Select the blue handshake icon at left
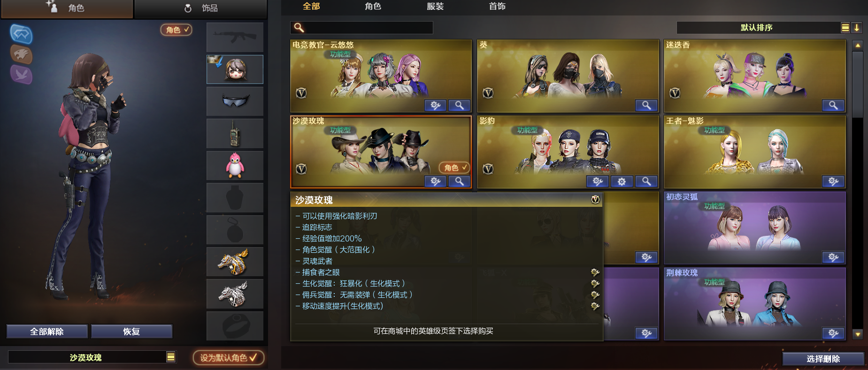 pos(21,34)
